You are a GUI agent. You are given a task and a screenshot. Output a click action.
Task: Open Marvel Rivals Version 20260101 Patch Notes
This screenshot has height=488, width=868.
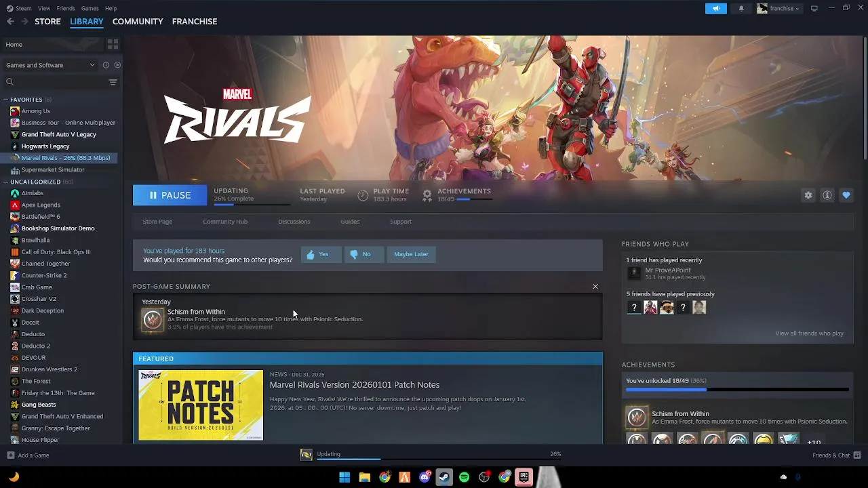tap(355, 385)
